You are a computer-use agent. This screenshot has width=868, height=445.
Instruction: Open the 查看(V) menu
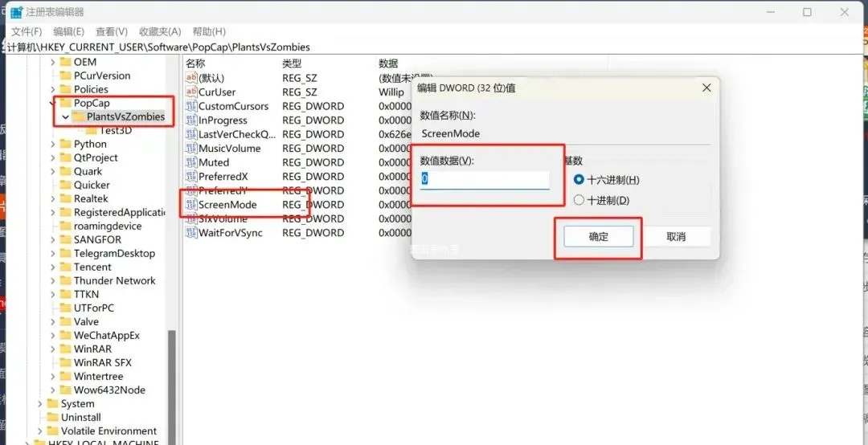(x=111, y=31)
